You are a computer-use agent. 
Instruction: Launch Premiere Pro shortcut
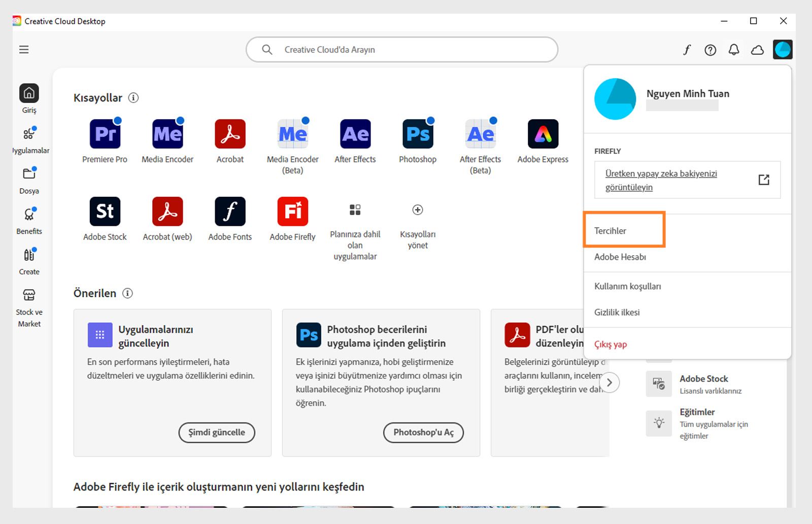[105, 133]
